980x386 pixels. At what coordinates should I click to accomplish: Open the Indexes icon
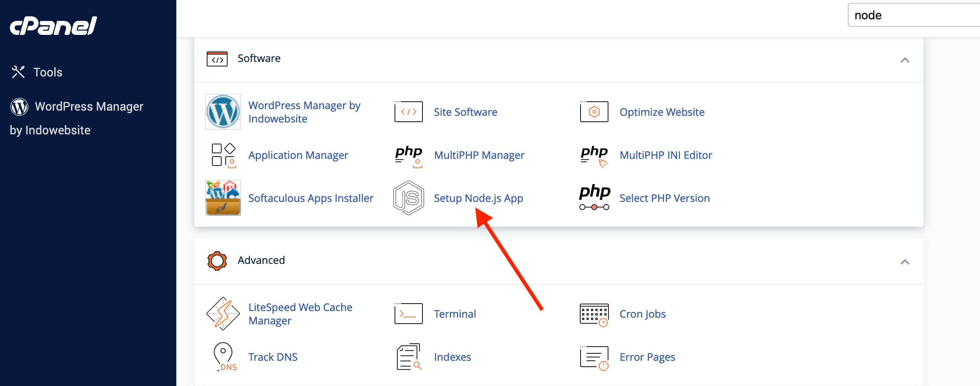[x=408, y=357]
